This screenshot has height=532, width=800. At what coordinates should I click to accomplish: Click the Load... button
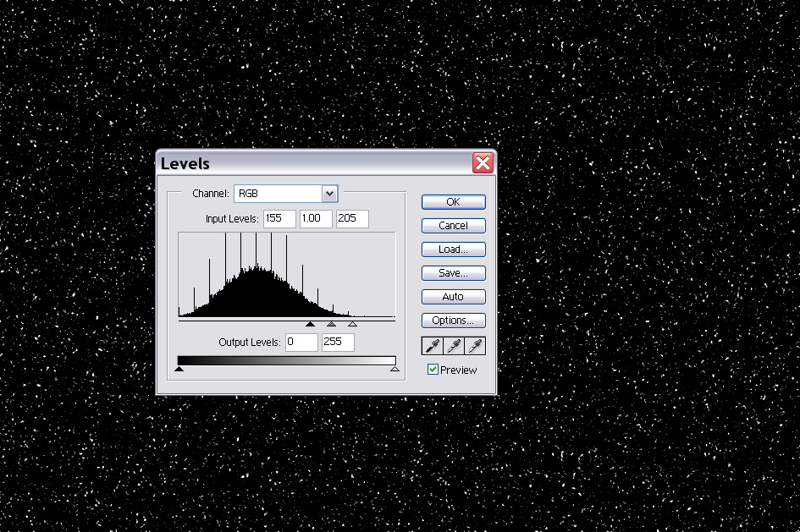(453, 250)
